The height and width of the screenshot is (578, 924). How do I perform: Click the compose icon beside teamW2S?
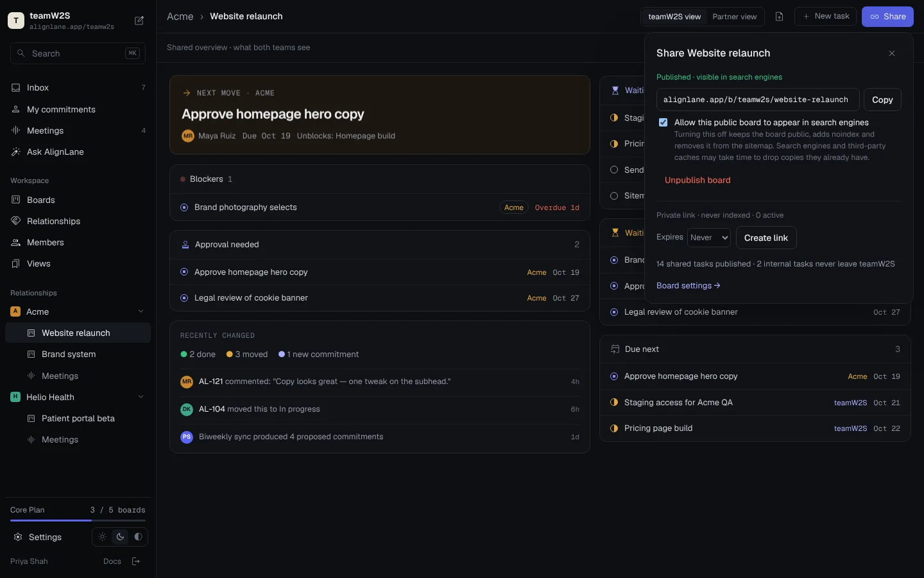point(139,21)
